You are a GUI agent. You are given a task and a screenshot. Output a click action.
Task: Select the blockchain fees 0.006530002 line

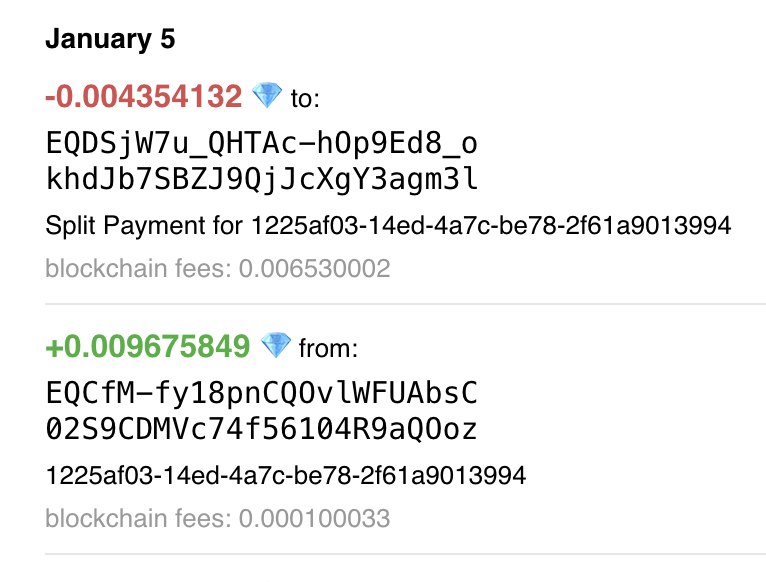218,268
